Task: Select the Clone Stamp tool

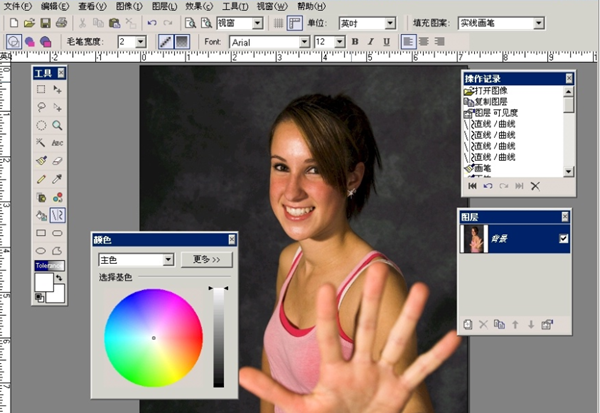Action: click(41, 198)
